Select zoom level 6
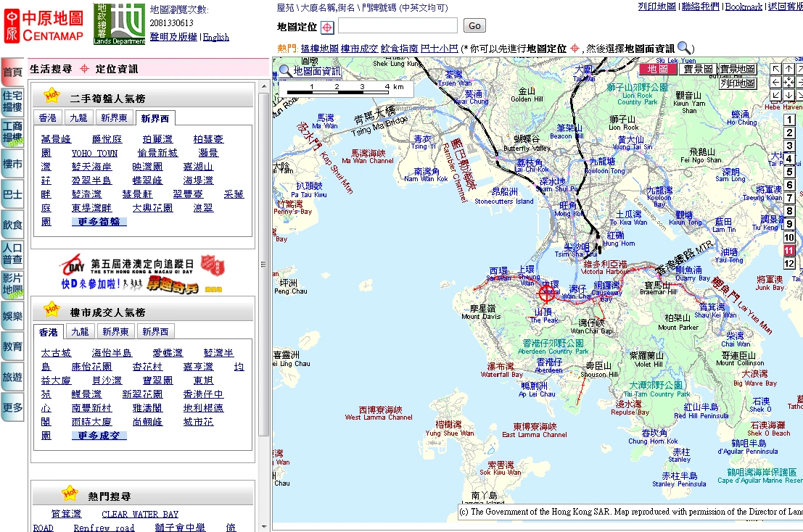Image resolution: width=803 pixels, height=532 pixels. pos(789,185)
